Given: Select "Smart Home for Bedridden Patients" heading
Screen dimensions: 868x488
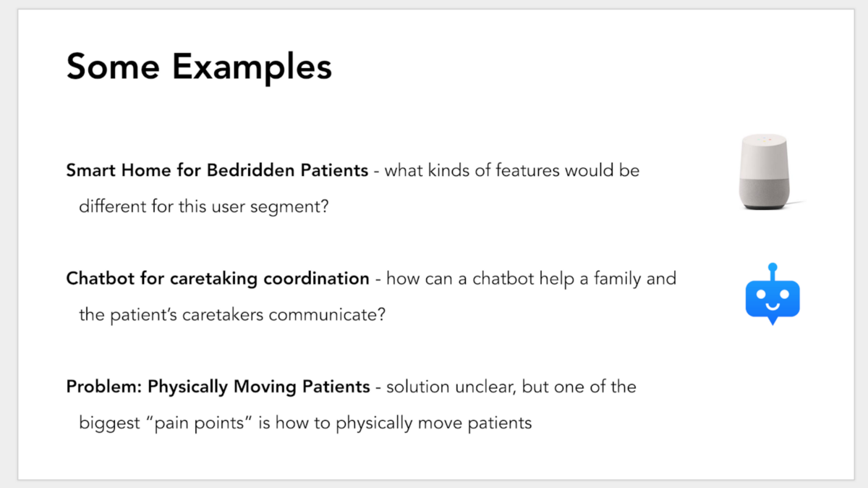Looking at the screenshot, I should pos(217,171).
